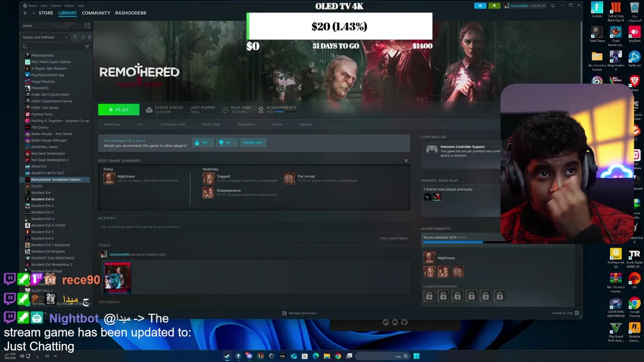The width and height of the screenshot is (644, 362).
Task: Open the Help menu
Action: 81,6
